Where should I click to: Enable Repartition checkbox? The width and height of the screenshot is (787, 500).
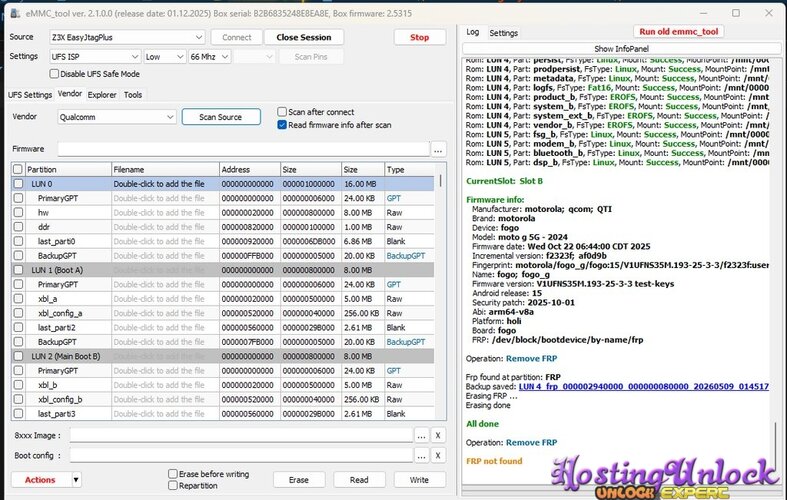tap(173, 485)
